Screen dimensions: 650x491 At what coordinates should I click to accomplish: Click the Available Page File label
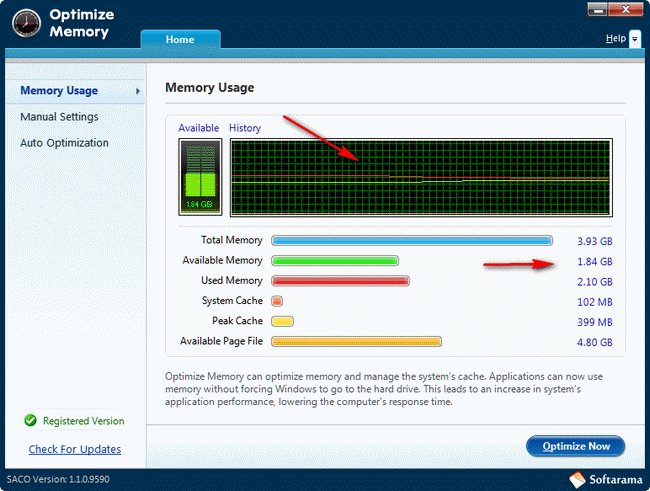(221, 341)
